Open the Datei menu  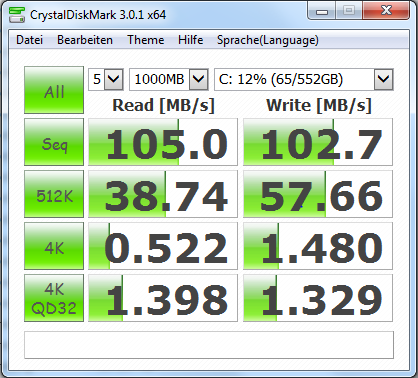click(29, 40)
